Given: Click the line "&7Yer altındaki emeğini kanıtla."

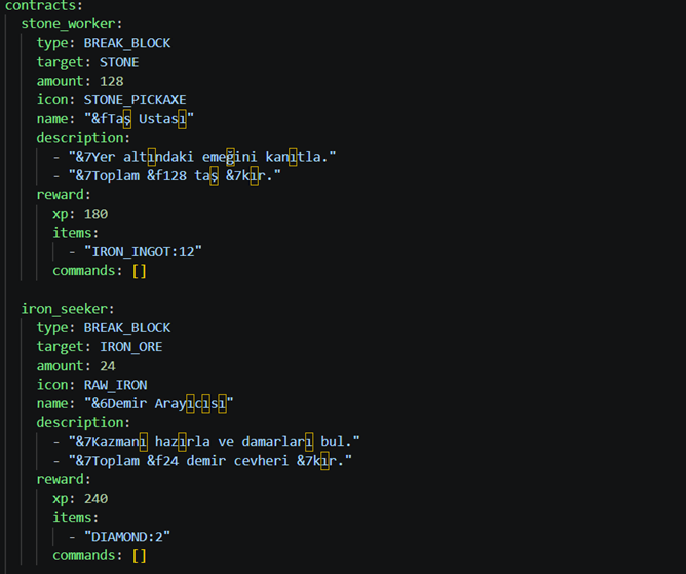Looking at the screenshot, I should 202,157.
